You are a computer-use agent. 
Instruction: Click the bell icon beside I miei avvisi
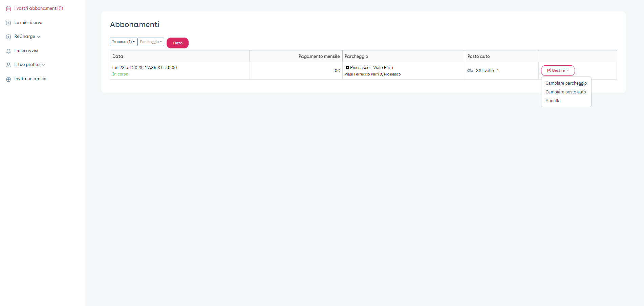pos(8,51)
